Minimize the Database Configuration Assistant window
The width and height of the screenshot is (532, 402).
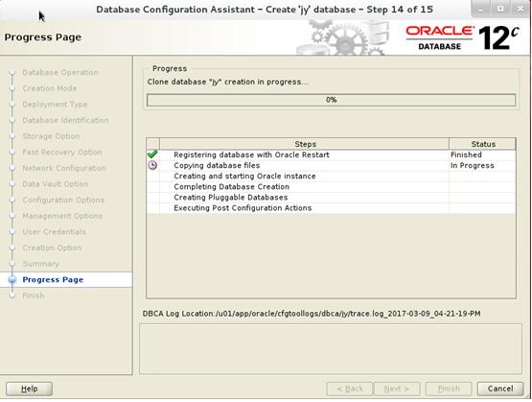(x=481, y=10)
